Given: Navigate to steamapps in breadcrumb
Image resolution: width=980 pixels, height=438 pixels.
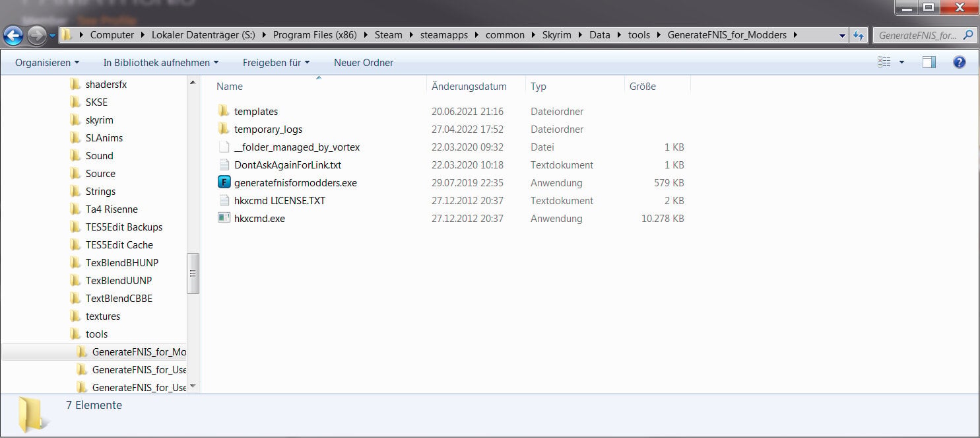Looking at the screenshot, I should pos(444,35).
